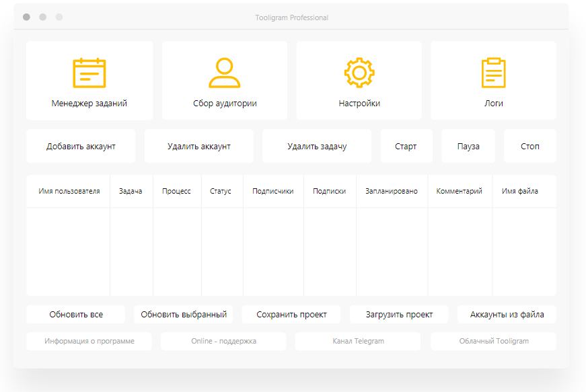This screenshot has width=586, height=392.
Task: Load a project via Загрузить проект
Action: tap(399, 315)
